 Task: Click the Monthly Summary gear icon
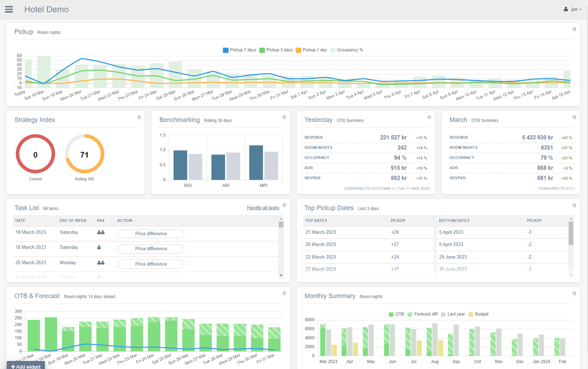(x=574, y=293)
